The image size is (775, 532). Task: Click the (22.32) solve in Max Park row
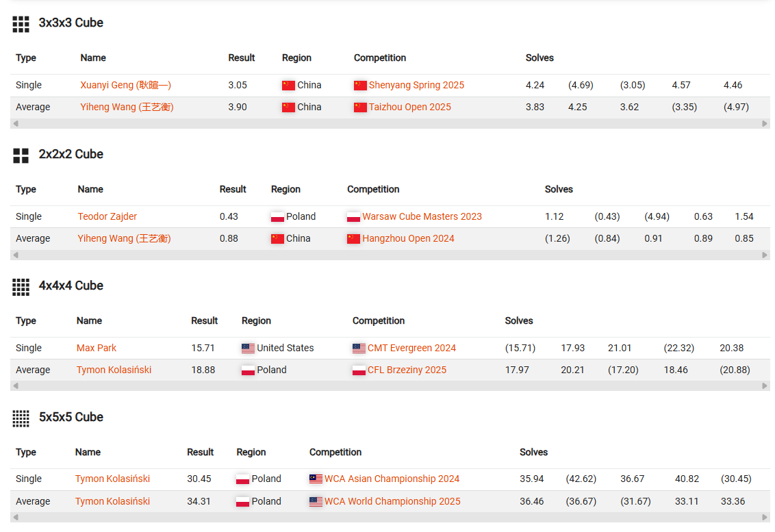click(x=678, y=348)
